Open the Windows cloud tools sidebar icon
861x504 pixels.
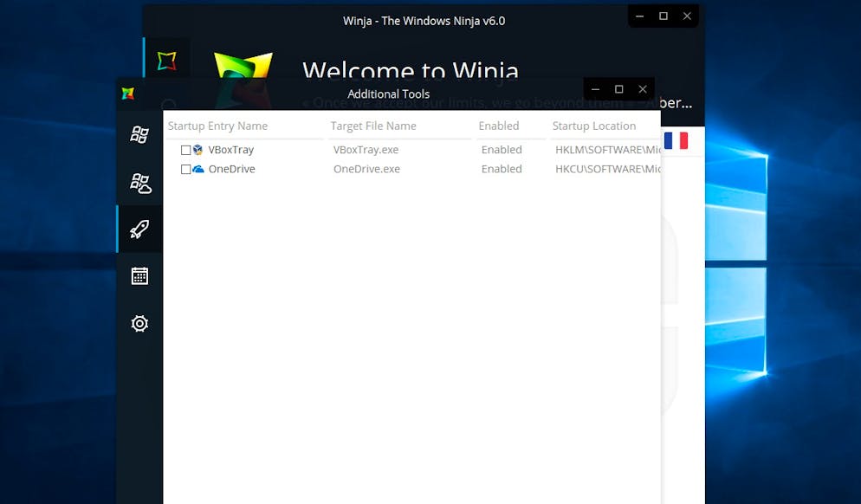click(x=140, y=184)
